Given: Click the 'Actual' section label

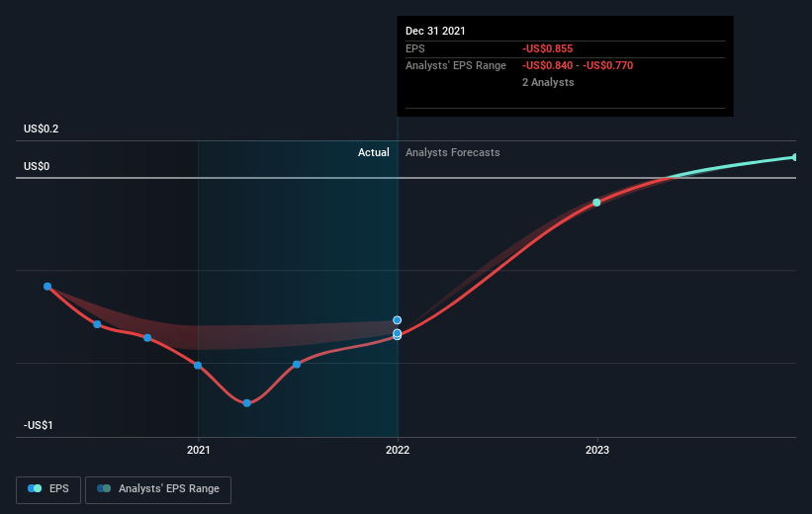Looking at the screenshot, I should pyautogui.click(x=374, y=152).
